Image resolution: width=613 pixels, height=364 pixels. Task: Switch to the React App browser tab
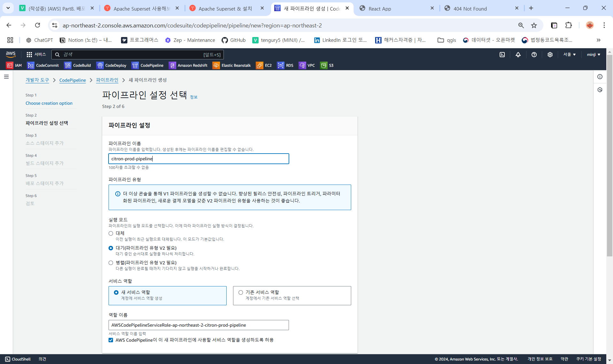pyautogui.click(x=380, y=9)
